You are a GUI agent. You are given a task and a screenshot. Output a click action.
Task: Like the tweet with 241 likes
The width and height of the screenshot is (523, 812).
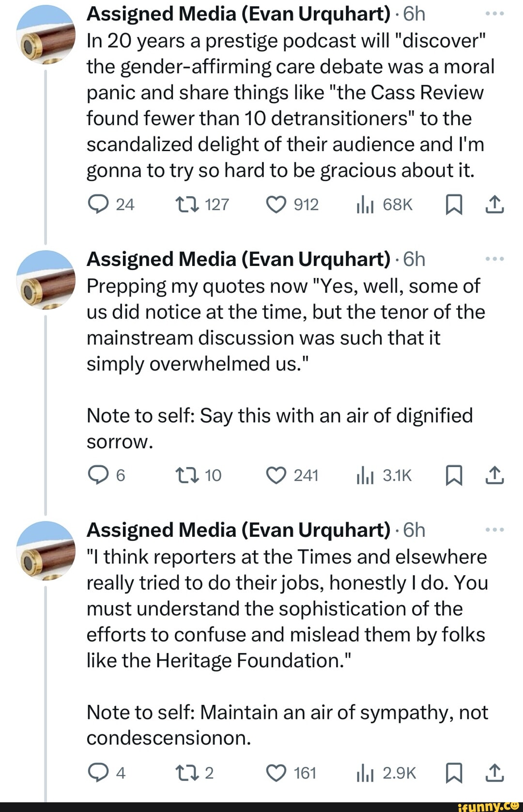coord(277,475)
